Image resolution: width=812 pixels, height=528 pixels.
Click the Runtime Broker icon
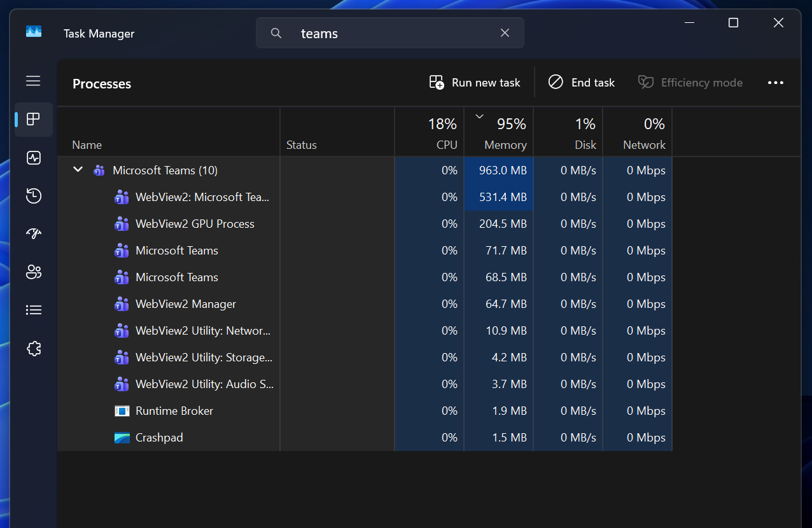tap(122, 411)
